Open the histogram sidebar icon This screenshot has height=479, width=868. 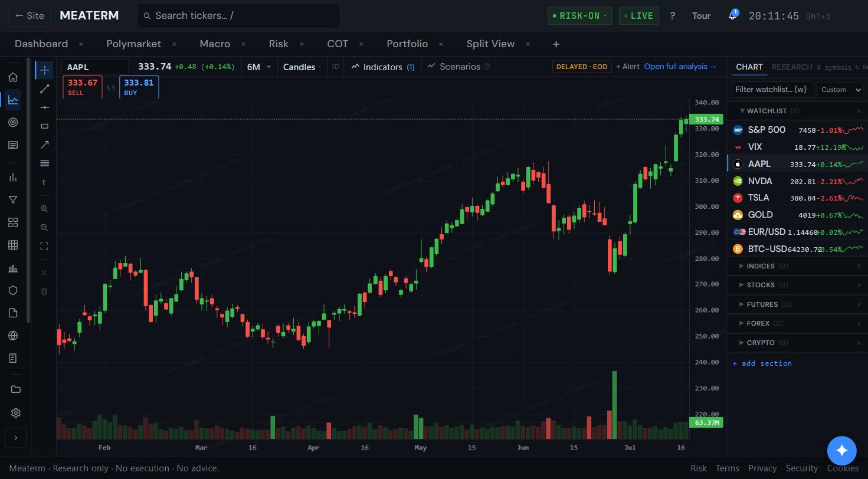click(x=13, y=268)
